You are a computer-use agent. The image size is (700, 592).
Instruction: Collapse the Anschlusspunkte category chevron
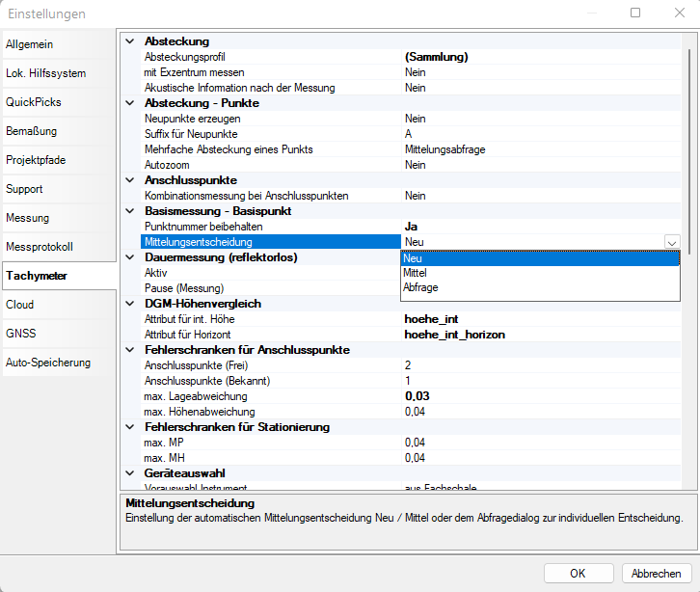point(130,180)
